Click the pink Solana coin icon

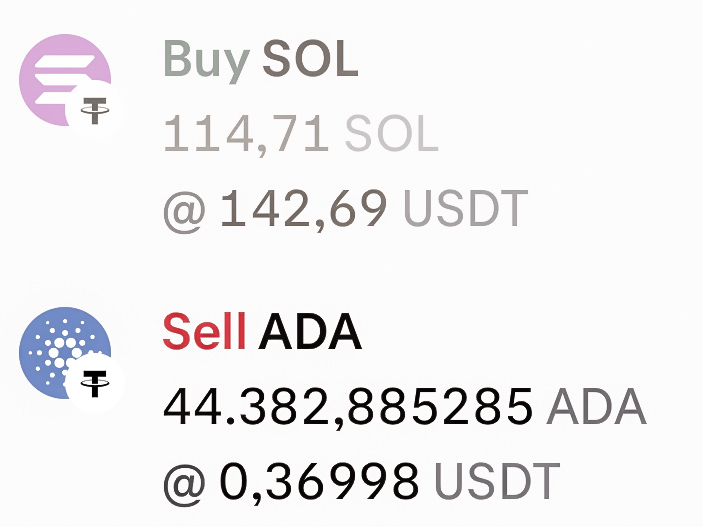pos(65,80)
